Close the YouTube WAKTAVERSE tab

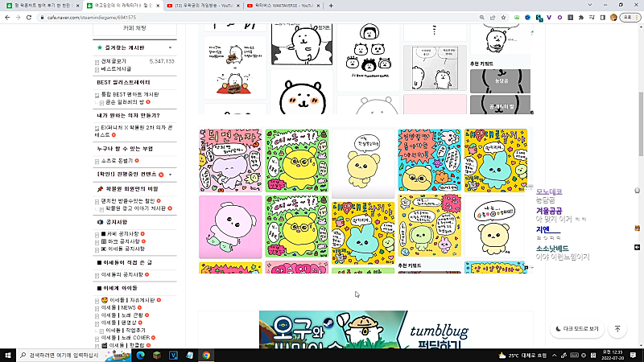318,6
